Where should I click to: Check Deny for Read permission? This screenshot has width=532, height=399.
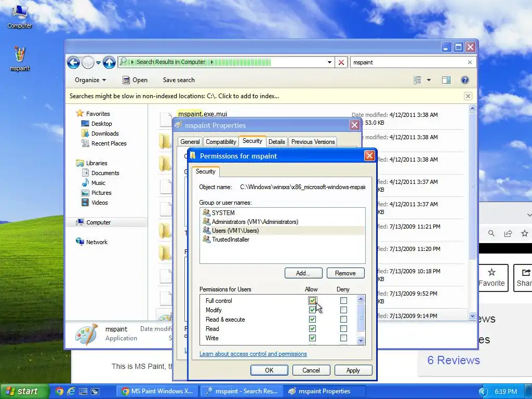pyautogui.click(x=344, y=328)
